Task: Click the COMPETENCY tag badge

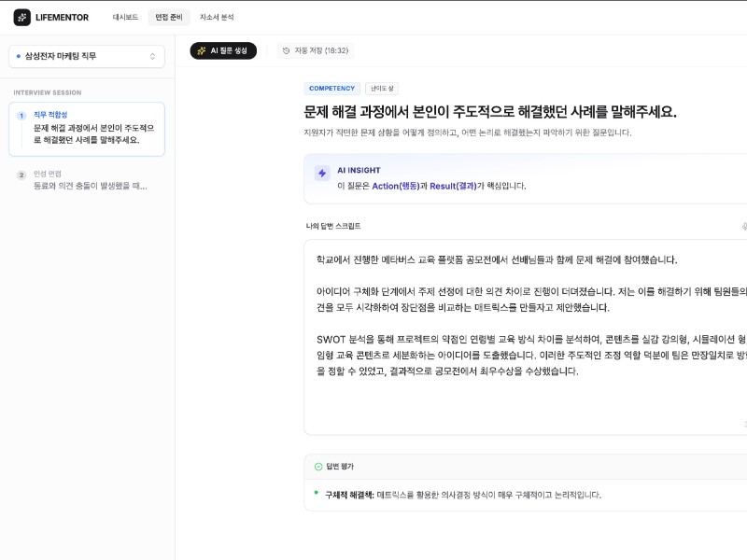Action: (331, 89)
